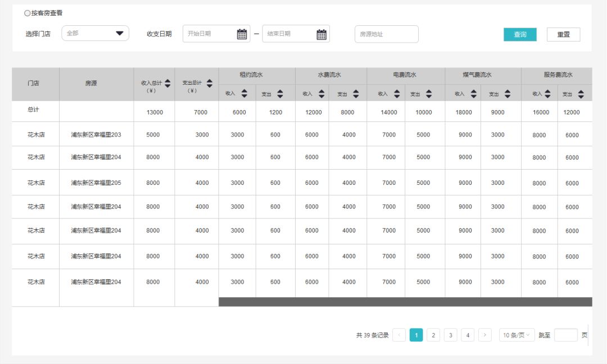Viewport: 607px width, 364px height.
Task: Select the 按客房查看 radio button
Action: click(28, 13)
